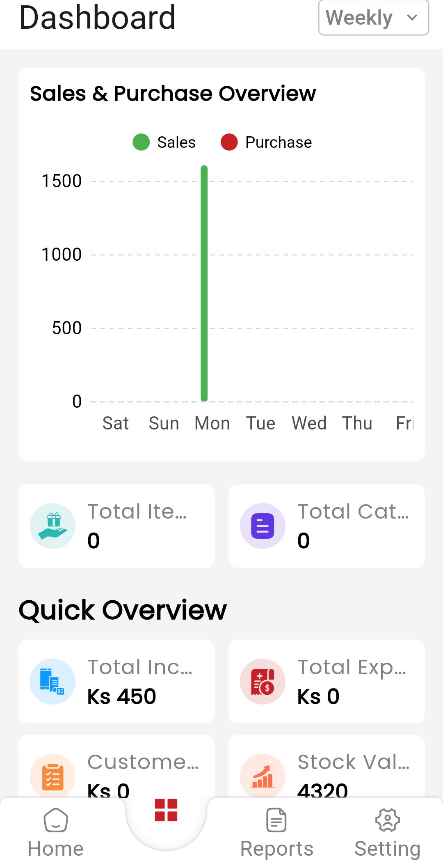Open the Setting tab
The width and height of the screenshot is (443, 868).
(x=387, y=834)
